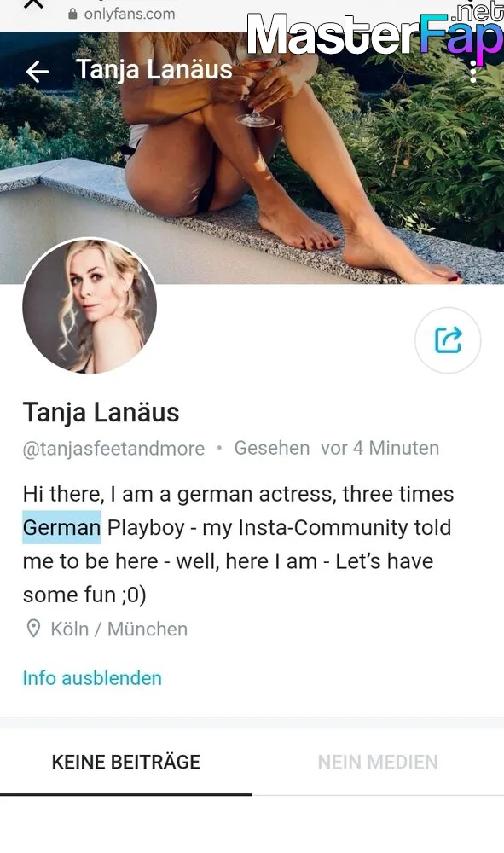
Task: Open the three-dot options menu
Action: [x=473, y=72]
